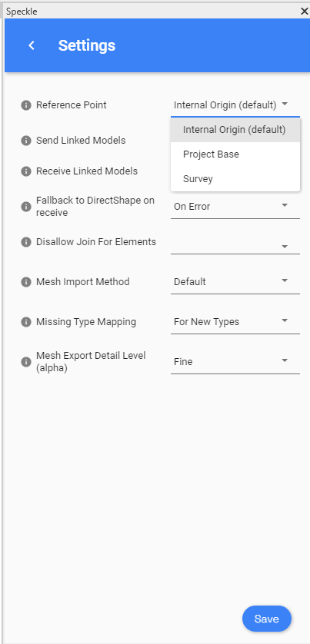The image size is (310, 644).
Task: Click the Missing Type Mapping info icon
Action: (x=26, y=322)
